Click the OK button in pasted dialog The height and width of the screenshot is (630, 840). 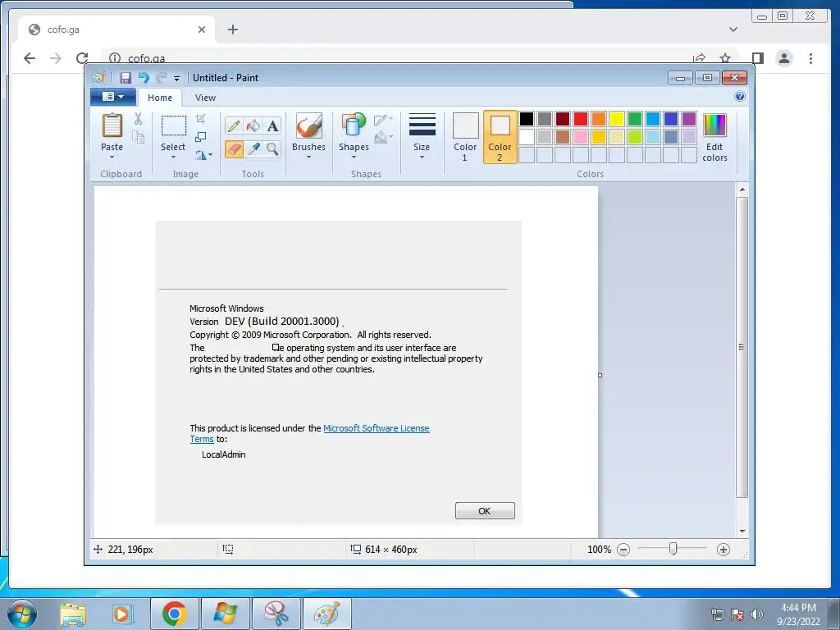(485, 510)
